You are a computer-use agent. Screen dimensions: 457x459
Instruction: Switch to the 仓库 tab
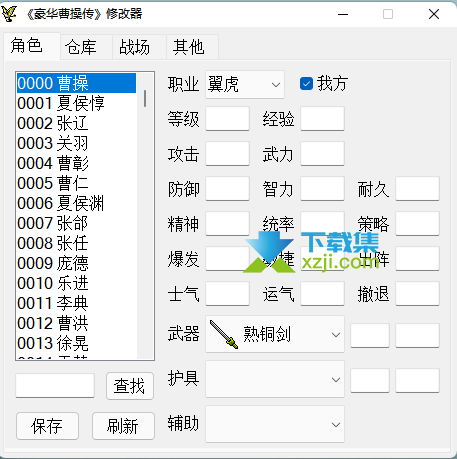86,47
